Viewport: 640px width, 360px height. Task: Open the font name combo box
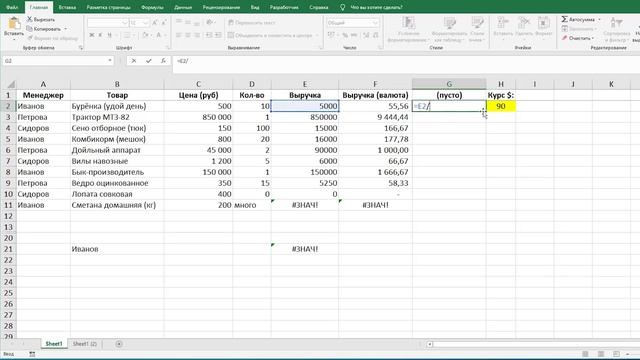point(108,23)
